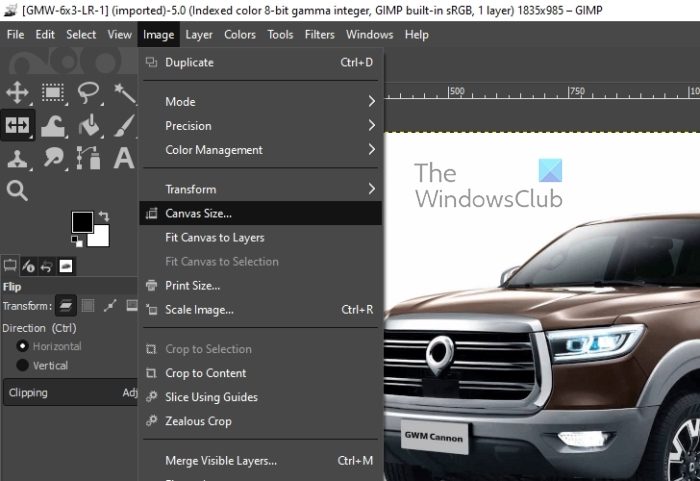
Task: Set Flip transform target to path
Action: point(110,305)
